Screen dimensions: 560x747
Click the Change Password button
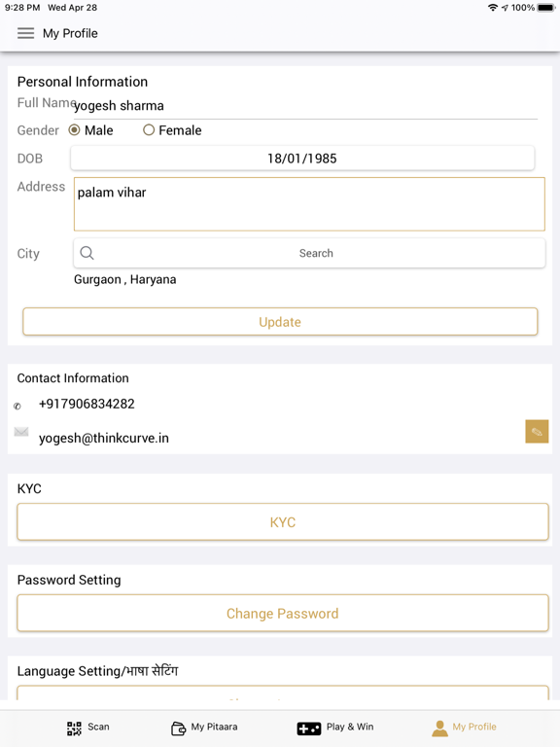point(283,613)
